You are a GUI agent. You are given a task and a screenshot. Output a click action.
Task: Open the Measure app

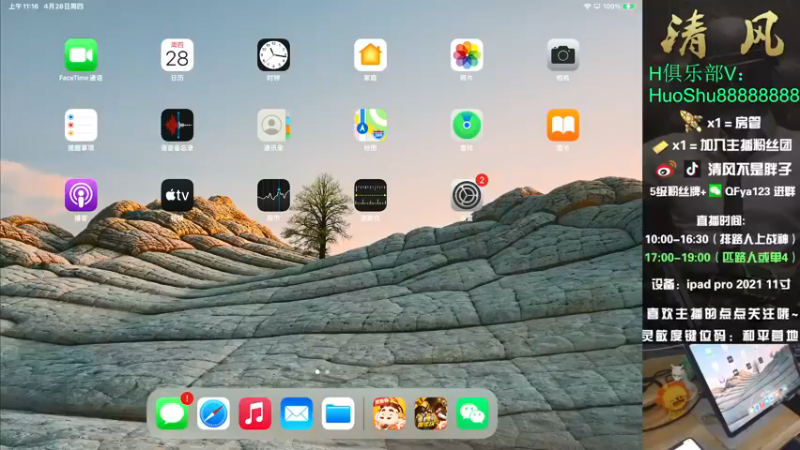point(370,195)
